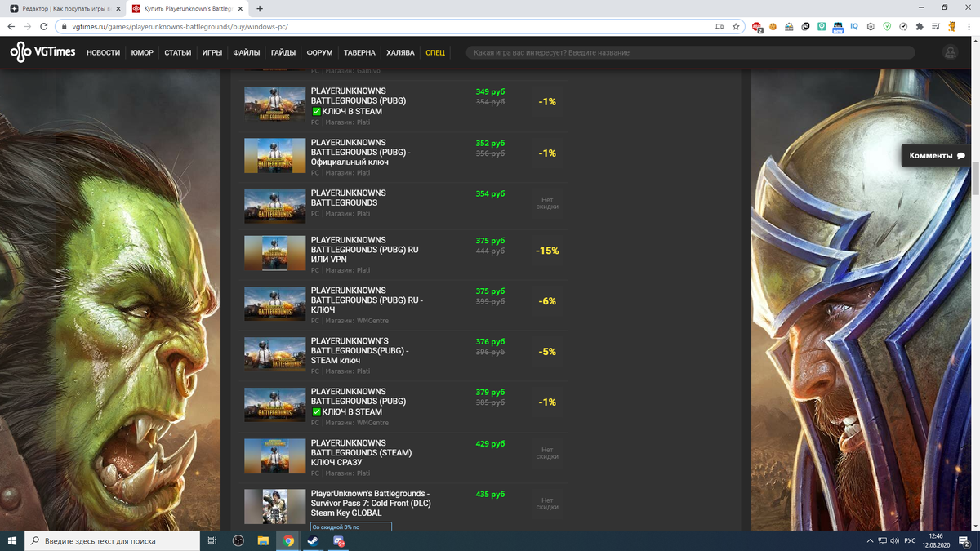Click the speedometer extension icon
This screenshot has width=980, height=551.
coord(903,26)
